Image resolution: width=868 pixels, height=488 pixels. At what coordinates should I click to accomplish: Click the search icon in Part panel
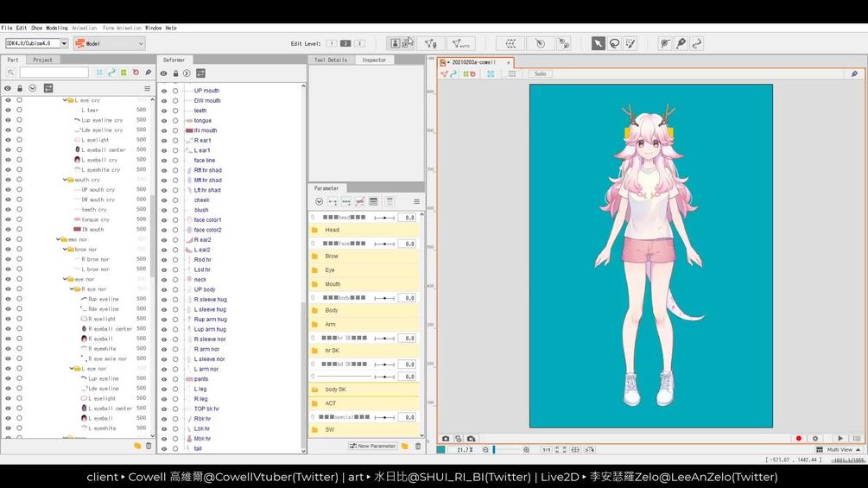click(10, 73)
